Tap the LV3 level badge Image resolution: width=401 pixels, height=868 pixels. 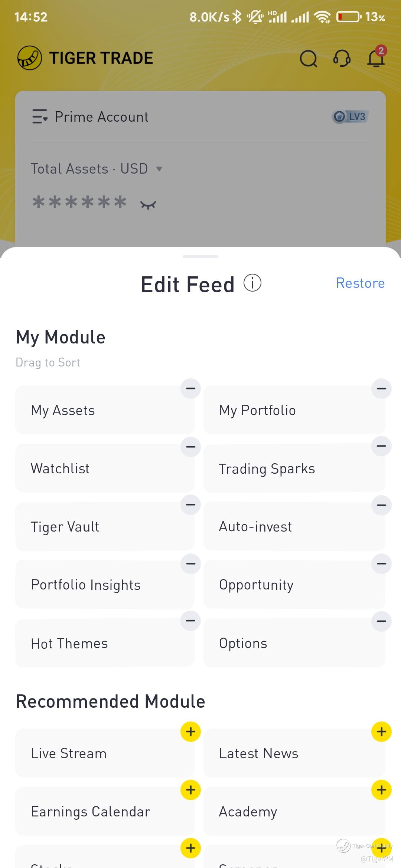point(350,117)
